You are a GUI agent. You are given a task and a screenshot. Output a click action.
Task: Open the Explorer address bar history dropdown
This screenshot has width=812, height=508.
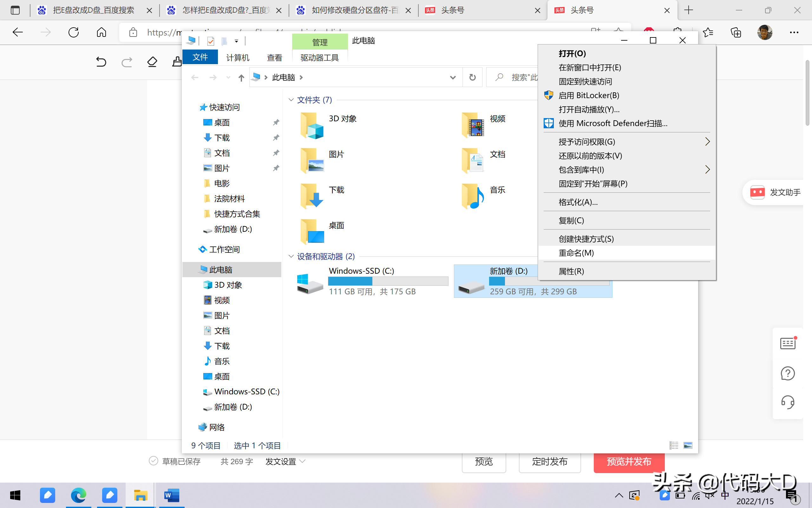tap(453, 77)
